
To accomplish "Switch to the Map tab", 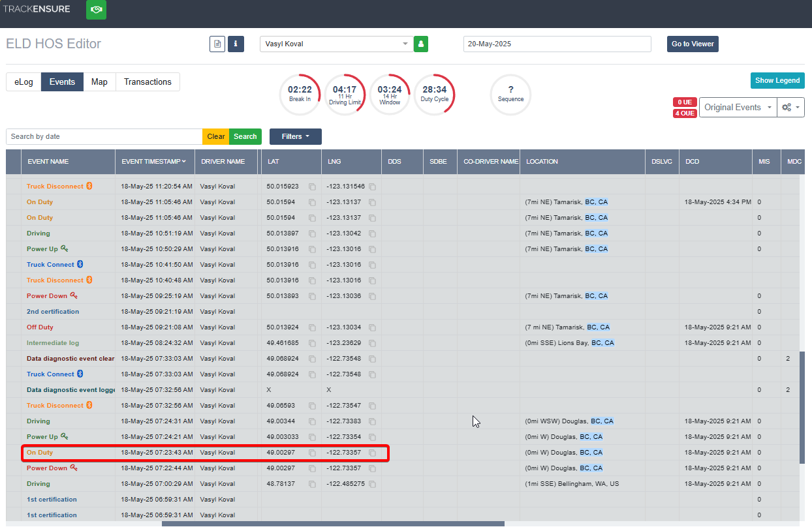I will coord(99,82).
